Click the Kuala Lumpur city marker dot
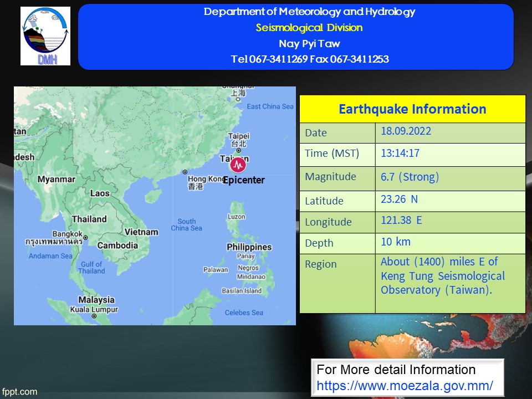The image size is (532, 399). click(x=94, y=316)
